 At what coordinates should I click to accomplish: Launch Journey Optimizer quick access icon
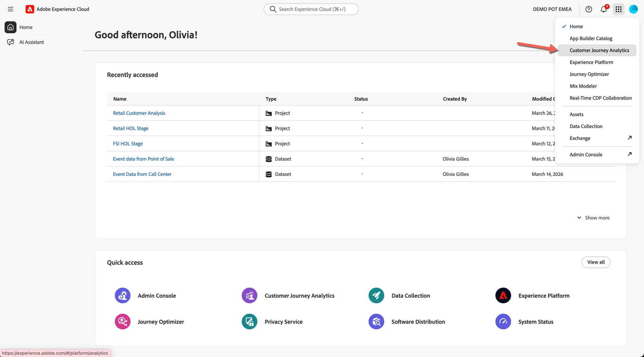(123, 322)
